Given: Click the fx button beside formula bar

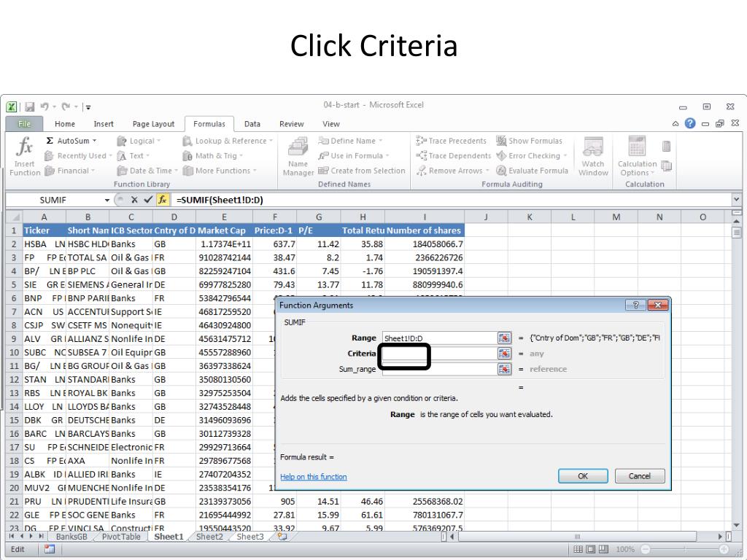Looking at the screenshot, I should pos(163,200).
